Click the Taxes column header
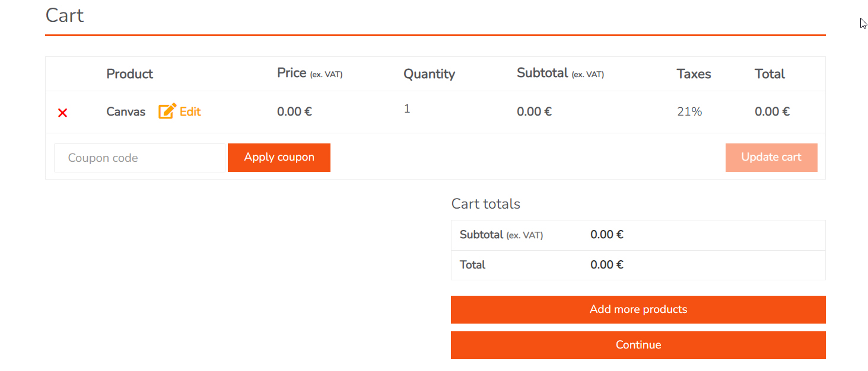Screen dimensions: 868x371 pos(694,74)
